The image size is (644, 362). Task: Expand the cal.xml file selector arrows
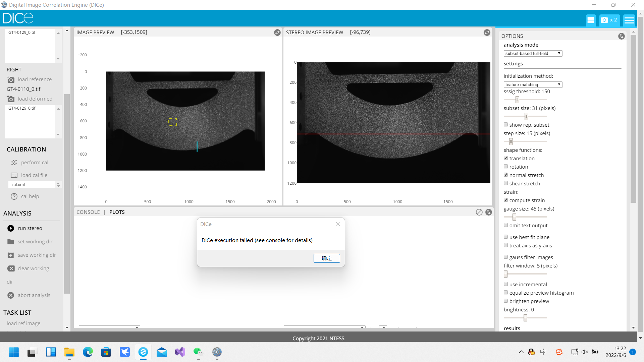[x=58, y=185]
